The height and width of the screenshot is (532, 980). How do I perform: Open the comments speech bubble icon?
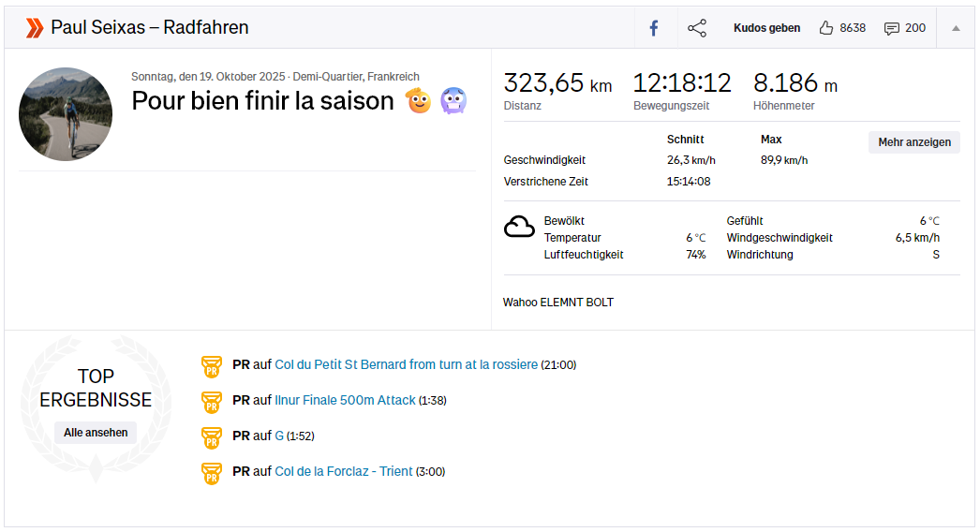[891, 28]
